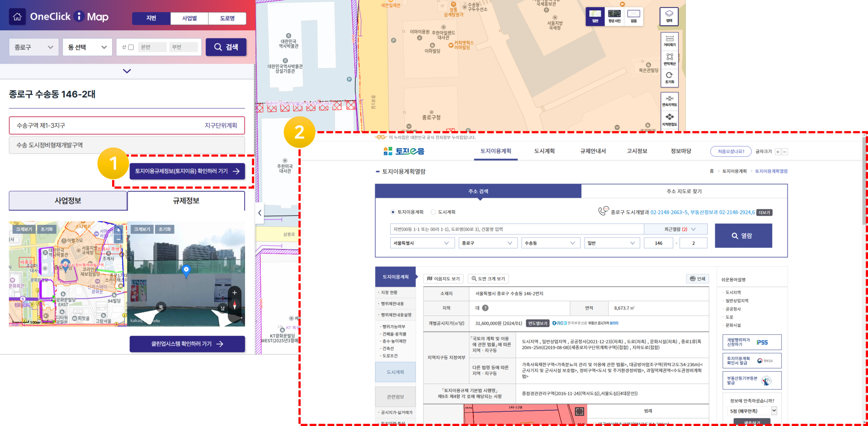Select the 토지이용계획 radio button

[393, 212]
